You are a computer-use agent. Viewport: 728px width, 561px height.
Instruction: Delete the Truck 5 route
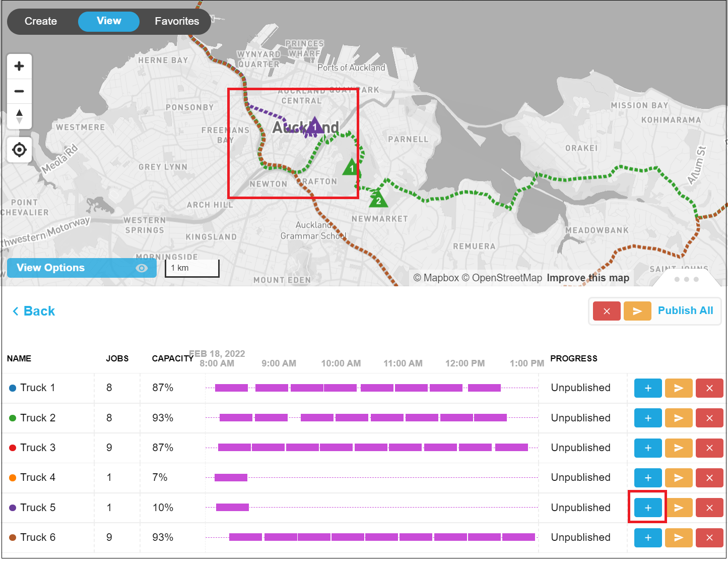[709, 508]
